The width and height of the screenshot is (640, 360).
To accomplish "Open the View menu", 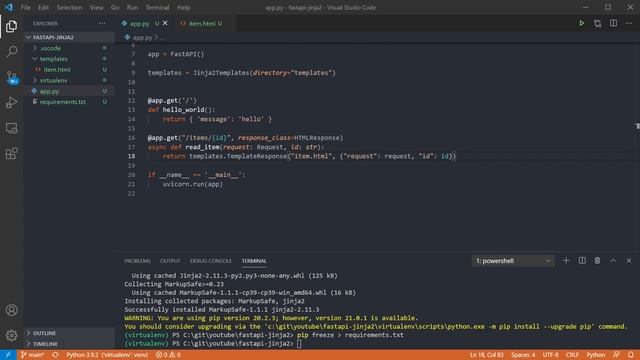I will (96, 7).
